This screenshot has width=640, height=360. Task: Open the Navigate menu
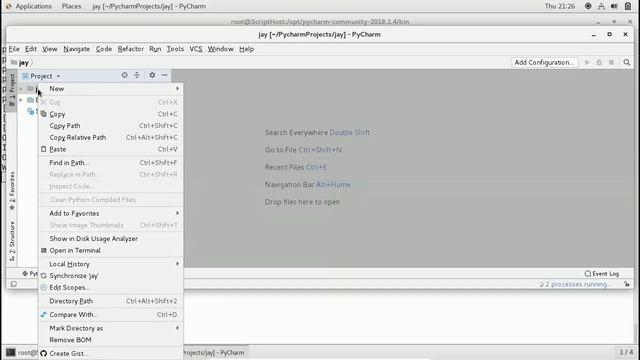(x=76, y=49)
